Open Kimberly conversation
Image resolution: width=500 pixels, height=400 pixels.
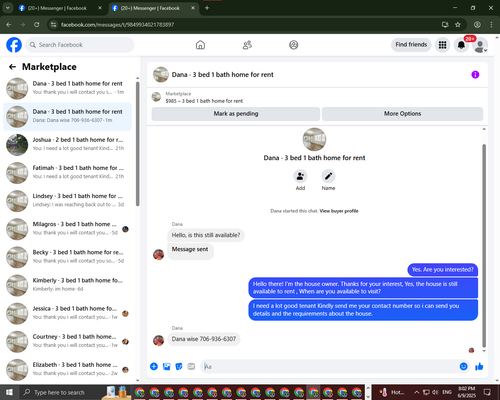(x=67, y=285)
